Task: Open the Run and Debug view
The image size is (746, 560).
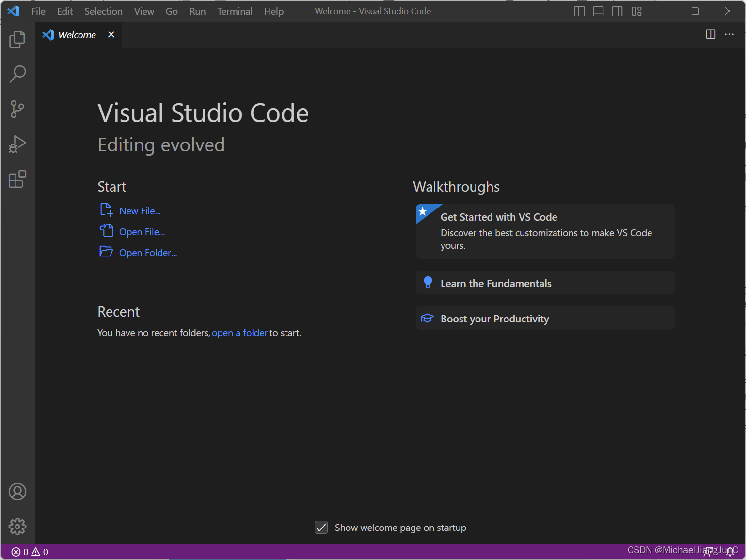Action: coord(17,144)
